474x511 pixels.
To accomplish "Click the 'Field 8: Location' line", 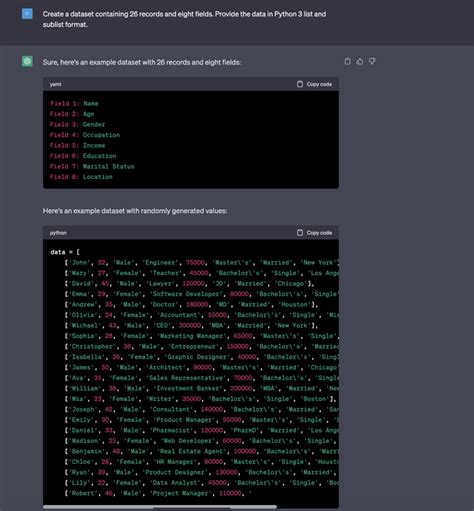I will click(x=81, y=177).
